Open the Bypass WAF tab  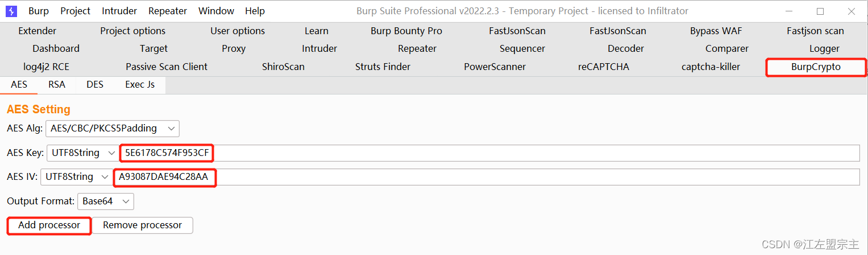716,31
